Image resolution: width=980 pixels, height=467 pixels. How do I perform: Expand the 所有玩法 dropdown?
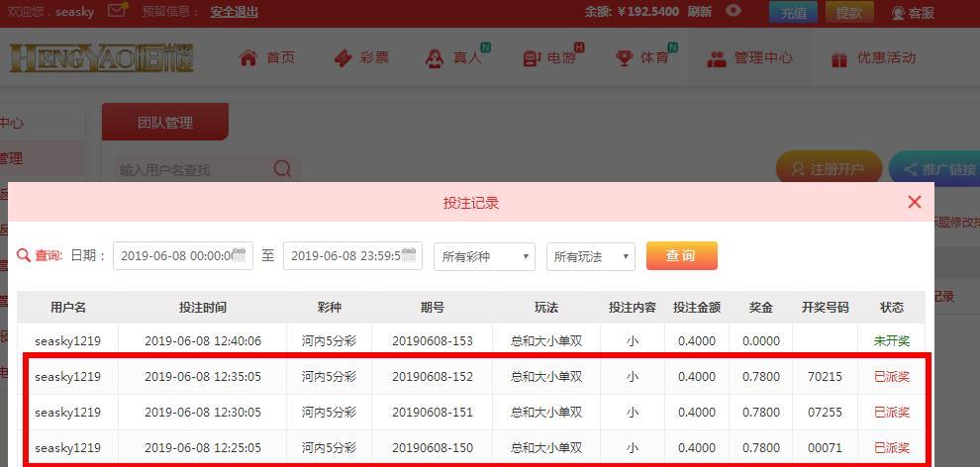590,256
